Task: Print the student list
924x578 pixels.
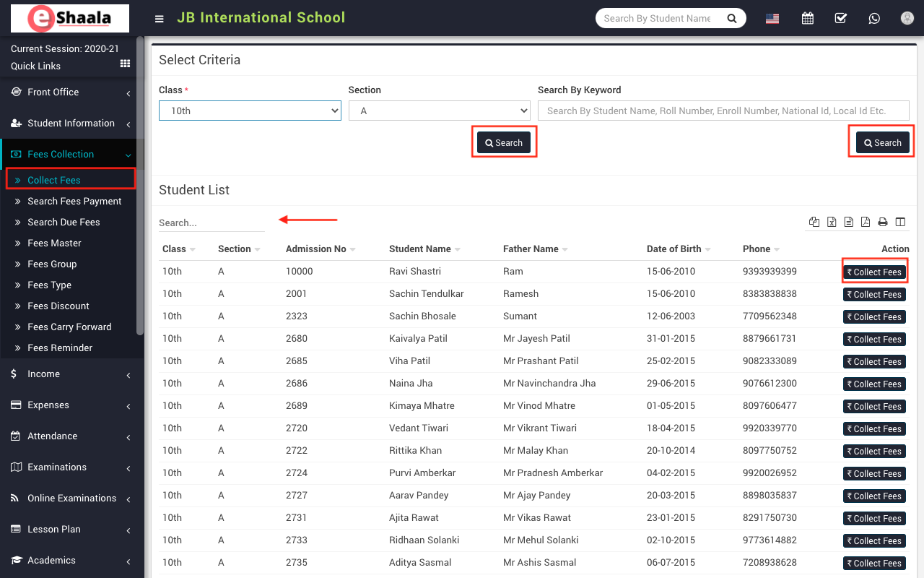Action: (882, 223)
